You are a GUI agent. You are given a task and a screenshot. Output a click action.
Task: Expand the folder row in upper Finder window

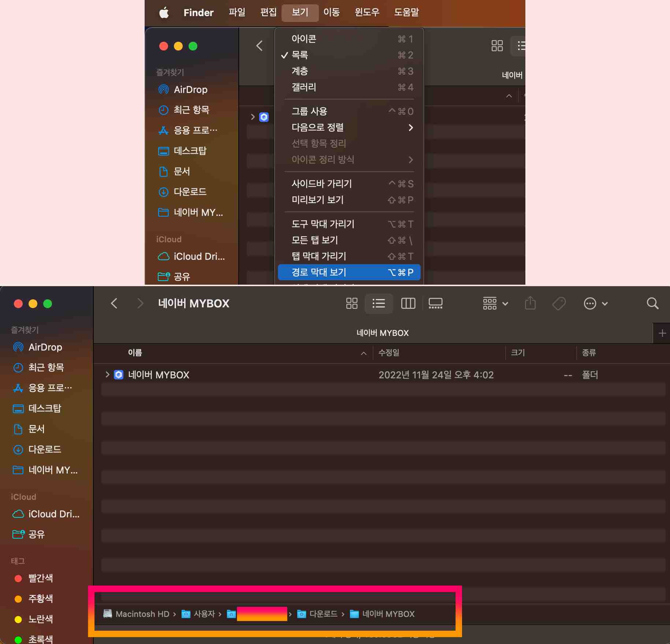(x=253, y=117)
